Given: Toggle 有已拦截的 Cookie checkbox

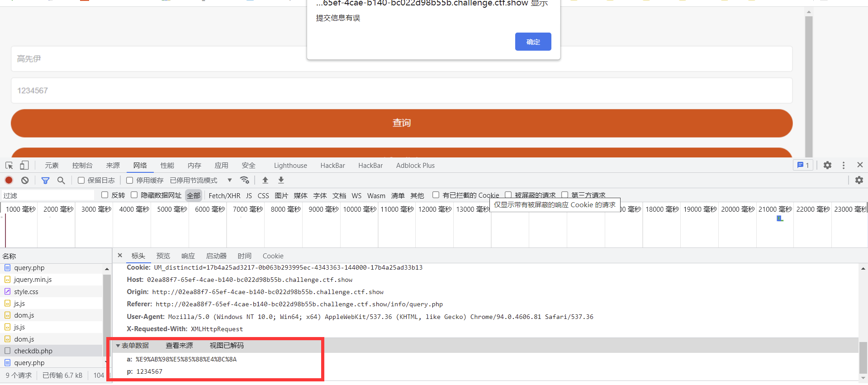Looking at the screenshot, I should tap(436, 195).
